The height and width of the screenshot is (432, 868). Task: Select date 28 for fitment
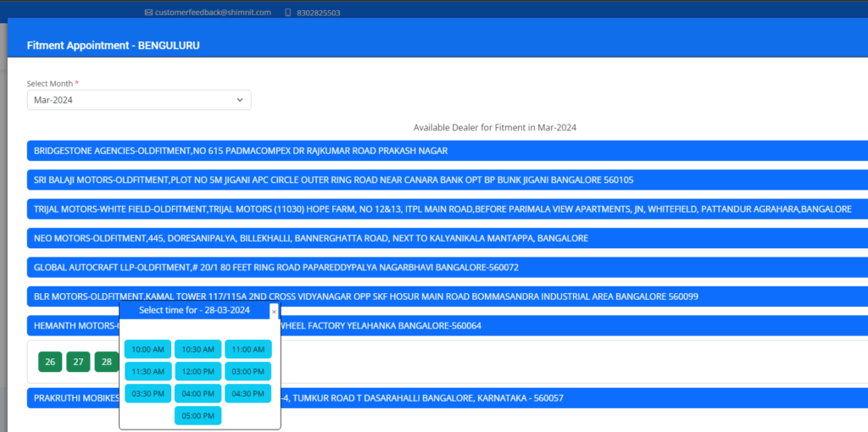click(107, 362)
